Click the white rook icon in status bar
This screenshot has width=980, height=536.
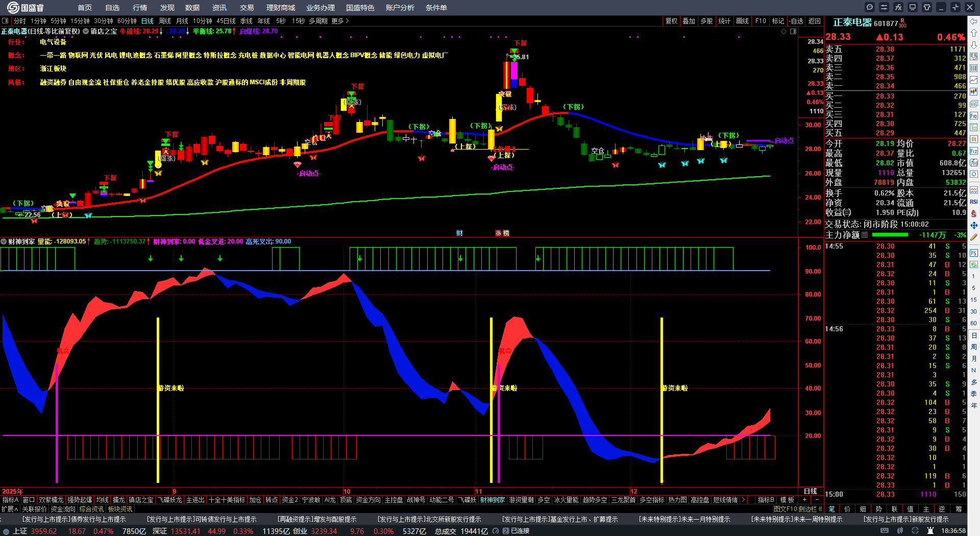point(930,531)
